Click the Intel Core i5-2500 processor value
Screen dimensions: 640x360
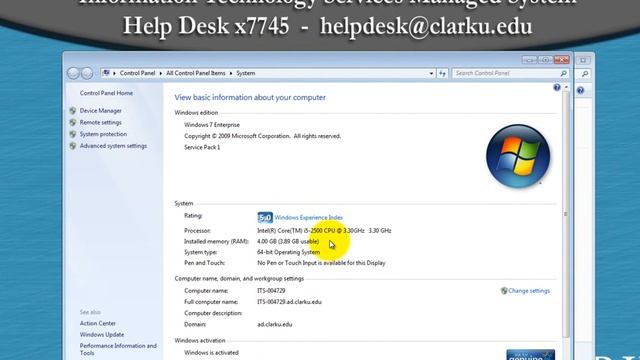(324, 231)
